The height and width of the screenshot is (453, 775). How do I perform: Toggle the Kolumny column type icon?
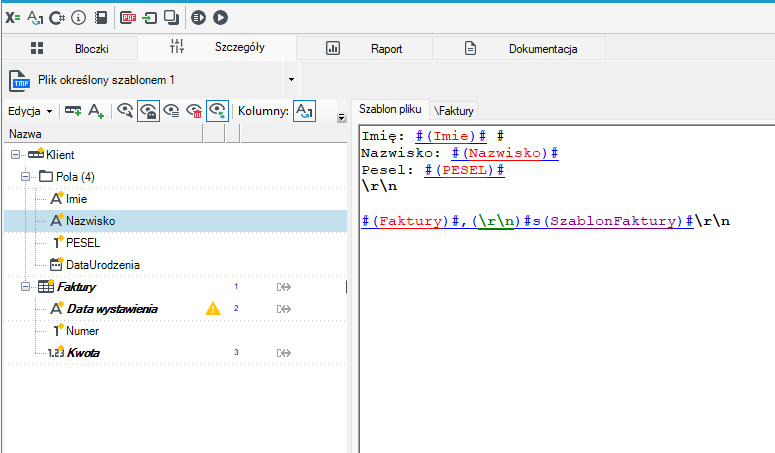pos(304,111)
